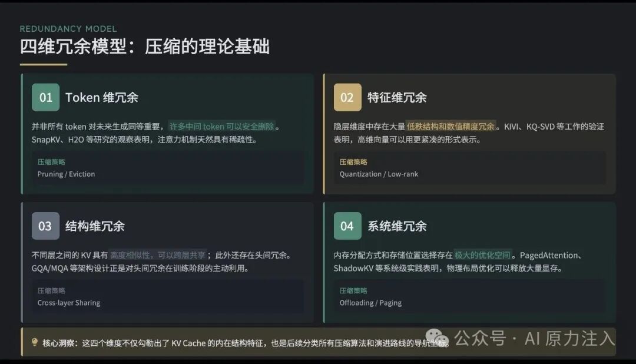Click highlighted text 低秩结构和数值精度冗余
Viewport: 636px width, 364px height.
tap(450, 127)
